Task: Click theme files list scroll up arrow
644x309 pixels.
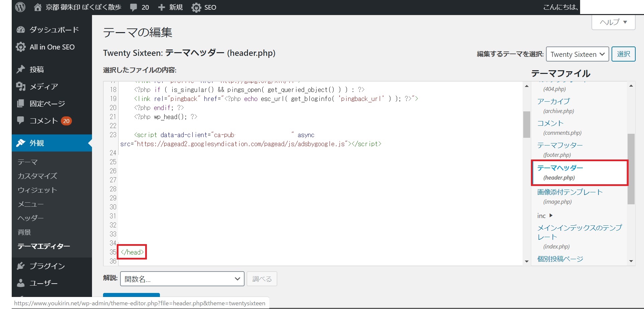Action: pos(631,86)
